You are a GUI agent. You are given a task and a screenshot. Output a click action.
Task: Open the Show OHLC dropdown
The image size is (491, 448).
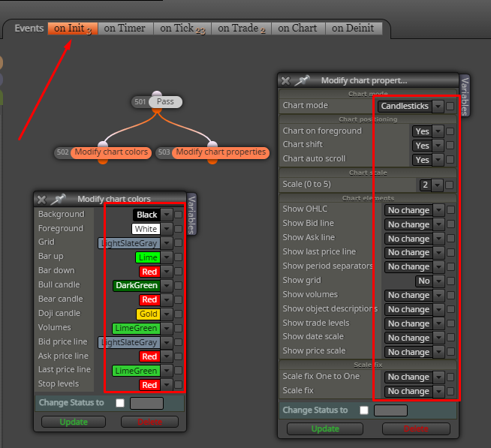click(414, 210)
